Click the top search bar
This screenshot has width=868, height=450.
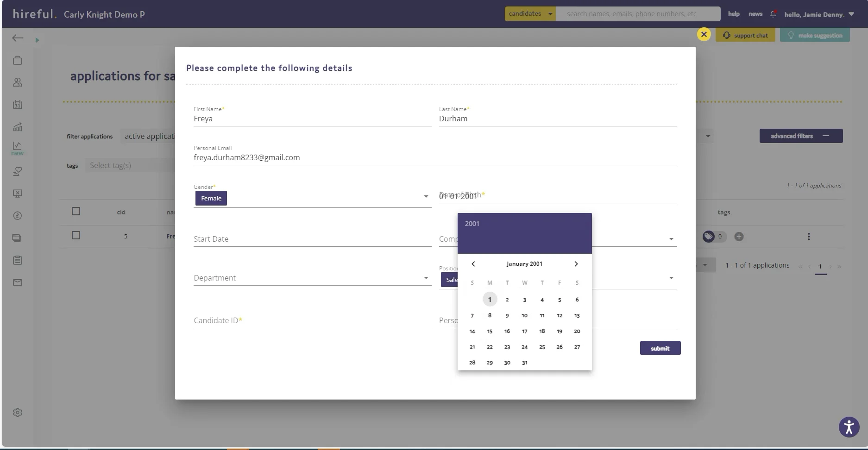pyautogui.click(x=638, y=14)
